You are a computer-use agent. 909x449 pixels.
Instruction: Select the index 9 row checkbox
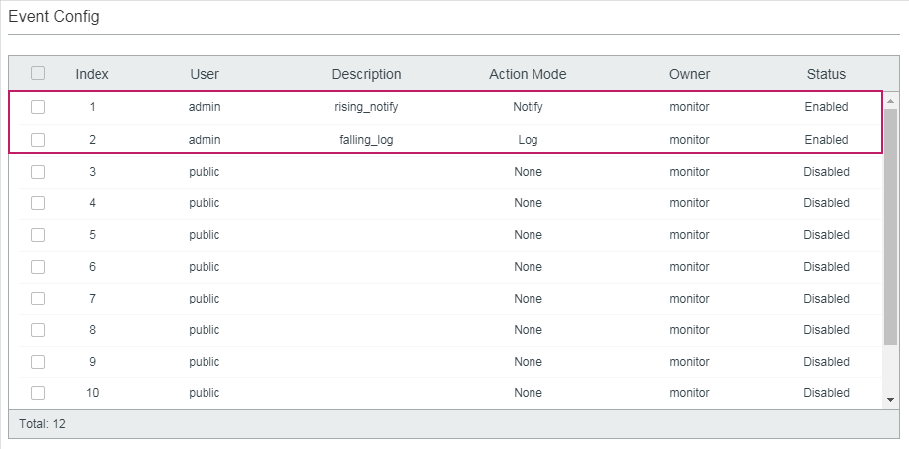click(38, 362)
